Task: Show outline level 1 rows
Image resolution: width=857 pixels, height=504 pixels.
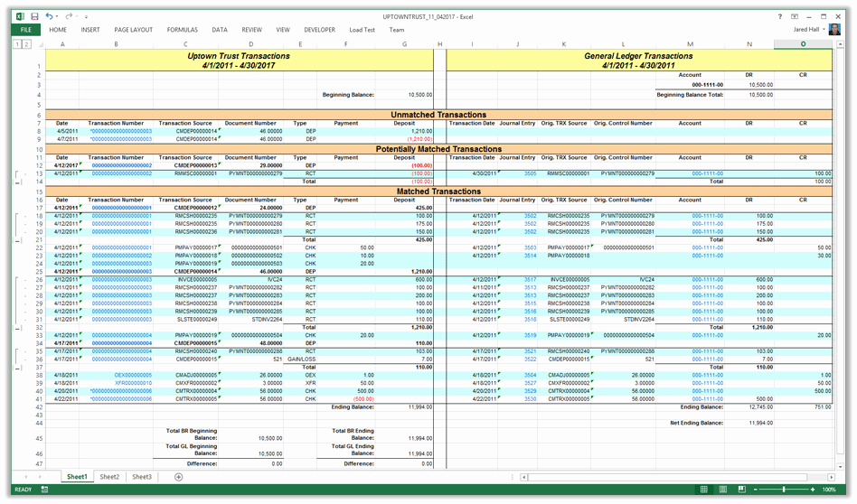Action: coord(17,44)
